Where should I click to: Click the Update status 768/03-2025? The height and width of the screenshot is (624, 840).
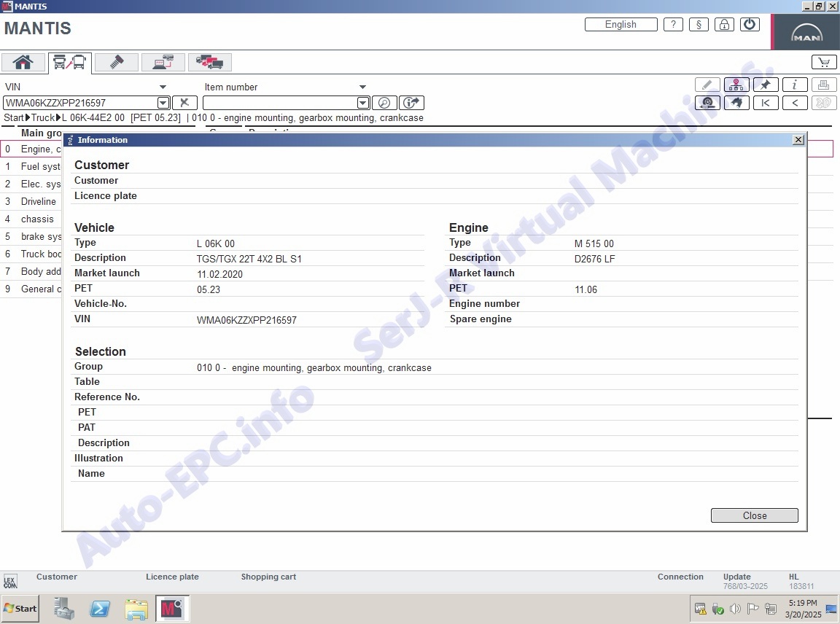[x=745, y=587]
